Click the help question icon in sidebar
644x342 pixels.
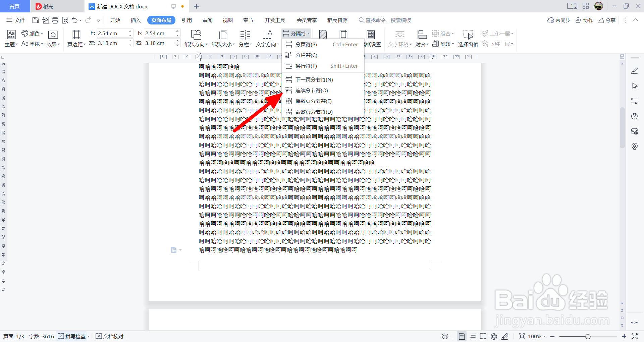pos(635,116)
